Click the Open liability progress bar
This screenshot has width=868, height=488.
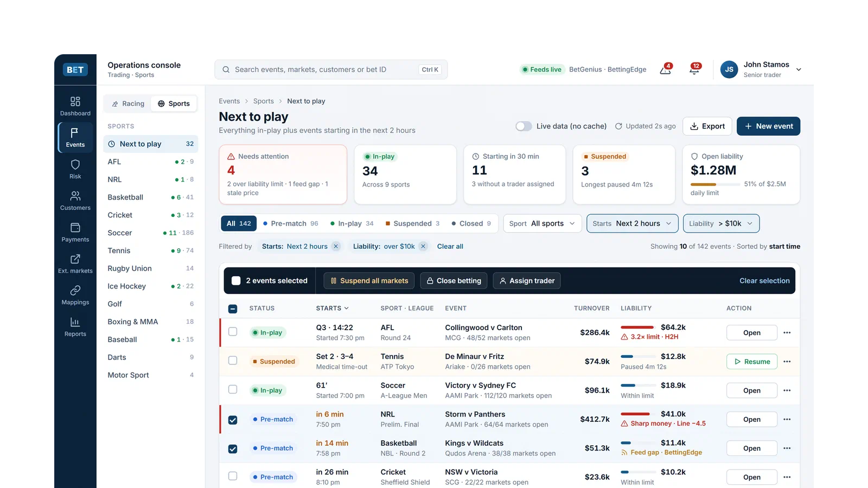click(714, 184)
